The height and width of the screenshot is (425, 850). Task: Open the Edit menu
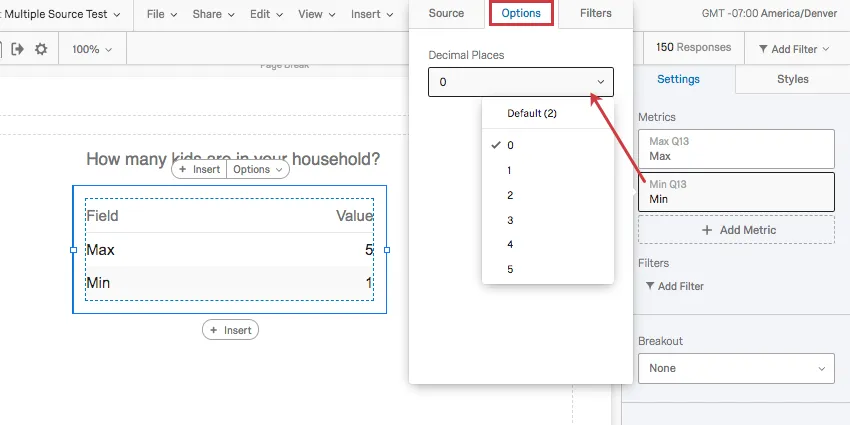point(266,14)
